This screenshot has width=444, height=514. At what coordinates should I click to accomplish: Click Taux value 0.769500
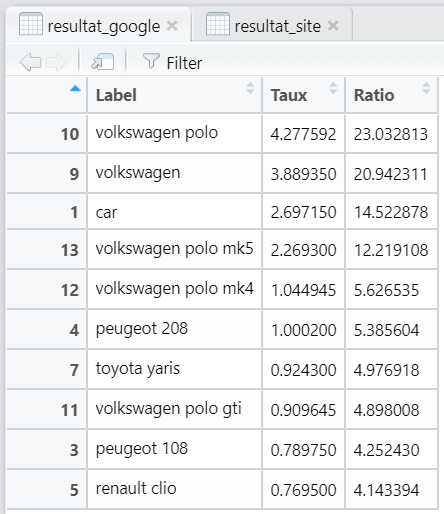click(x=303, y=490)
